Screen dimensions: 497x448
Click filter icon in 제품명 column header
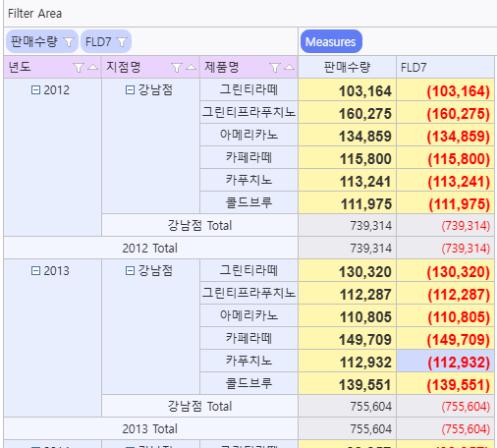(275, 68)
